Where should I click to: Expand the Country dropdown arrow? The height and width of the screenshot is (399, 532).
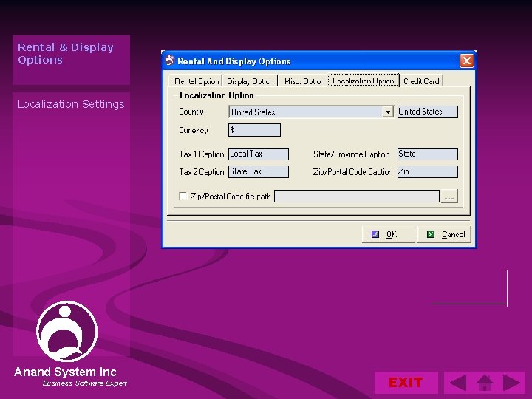pos(387,112)
